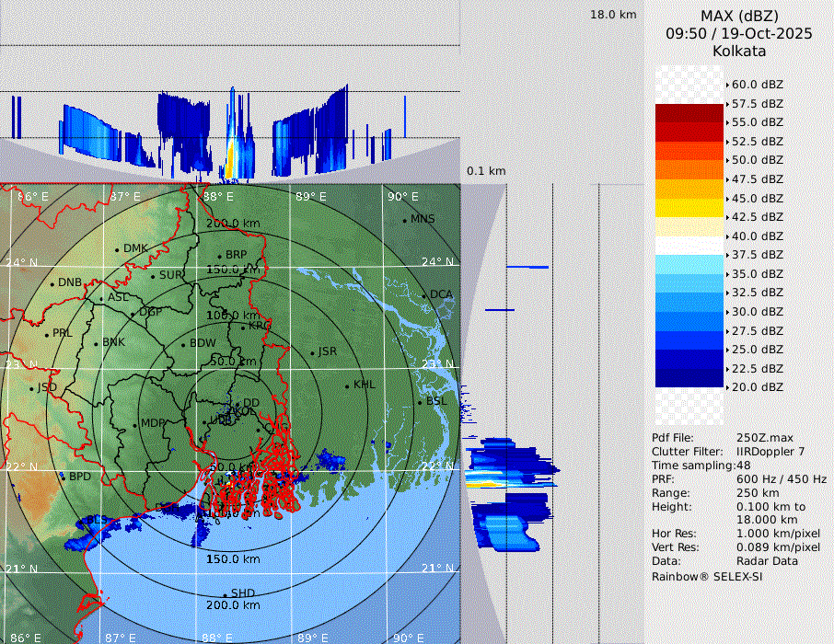The image size is (834, 644).
Task: Select the DMK station marker on map
Action: 117,249
